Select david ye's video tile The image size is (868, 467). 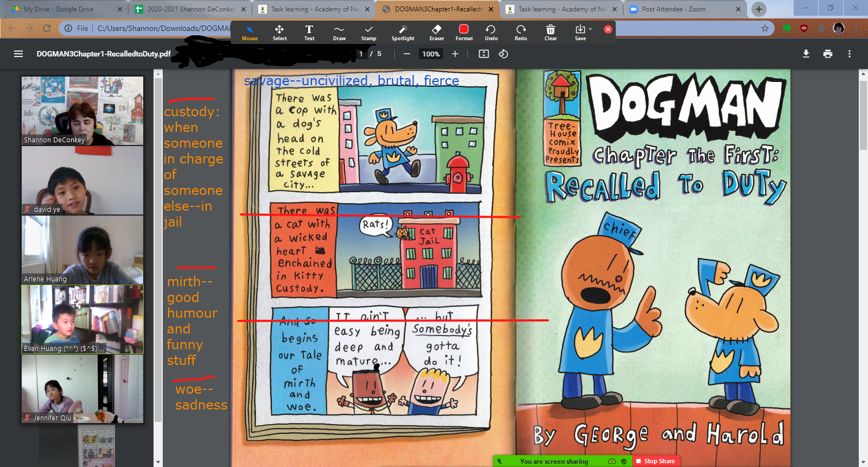(82, 180)
